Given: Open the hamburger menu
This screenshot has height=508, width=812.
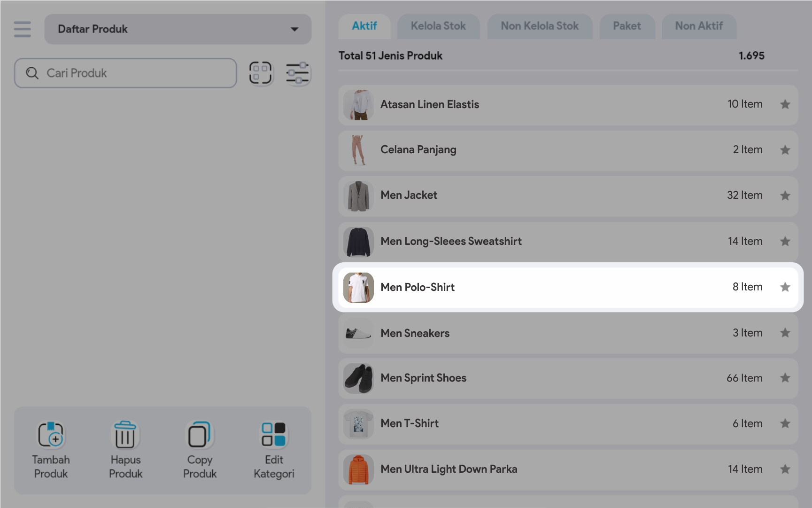Looking at the screenshot, I should click(x=22, y=29).
